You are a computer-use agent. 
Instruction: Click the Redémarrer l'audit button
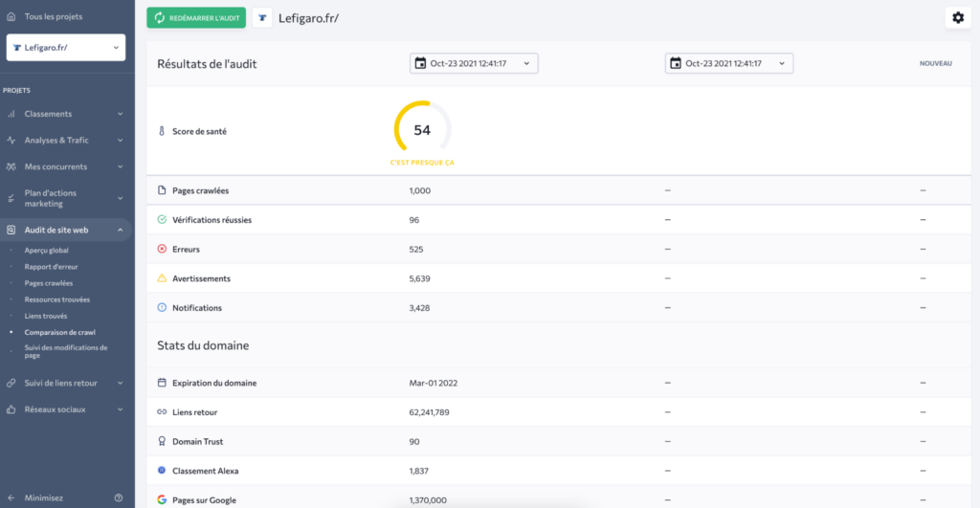[196, 18]
